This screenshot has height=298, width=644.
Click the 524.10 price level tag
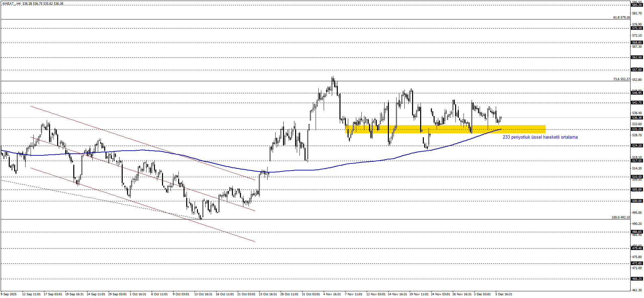tap(637, 146)
